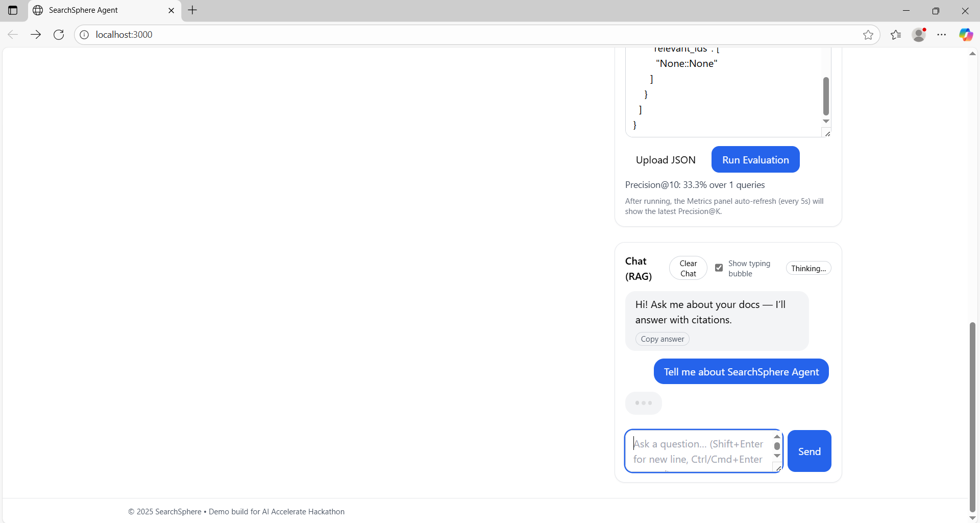Screen dimensions: 980x523
Task: Click question textarea scroll up arrow
Action: coord(777,437)
